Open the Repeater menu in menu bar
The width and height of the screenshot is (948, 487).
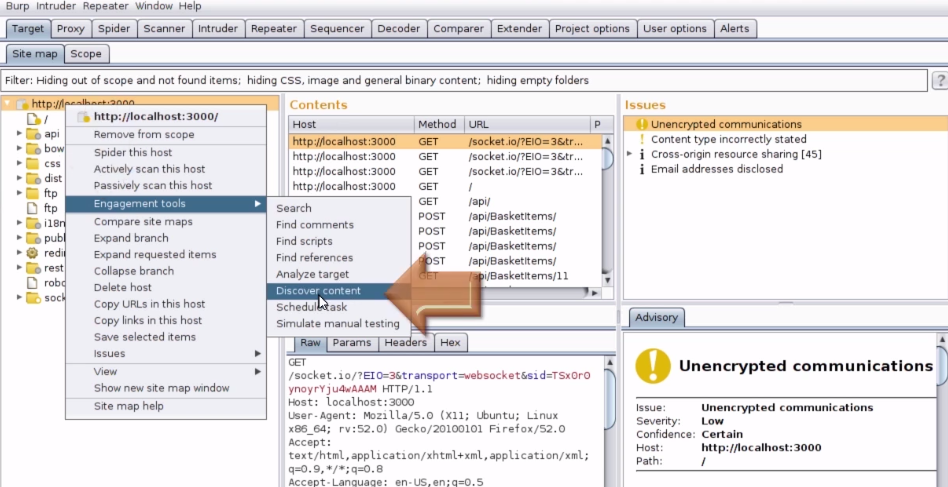pyautogui.click(x=106, y=6)
